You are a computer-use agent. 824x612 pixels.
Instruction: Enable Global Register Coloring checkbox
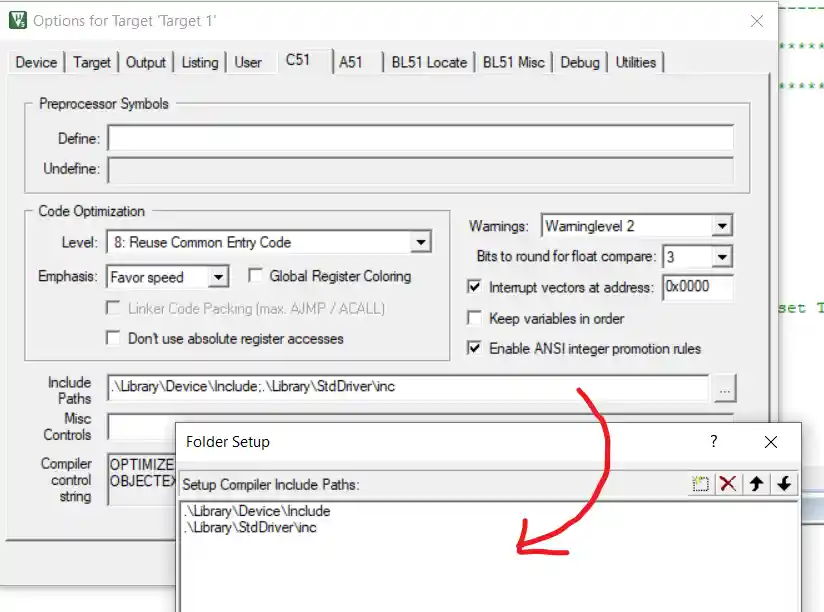[255, 276]
